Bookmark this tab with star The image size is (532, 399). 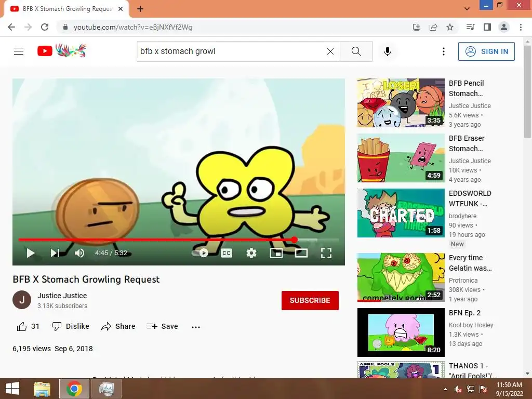[450, 27]
